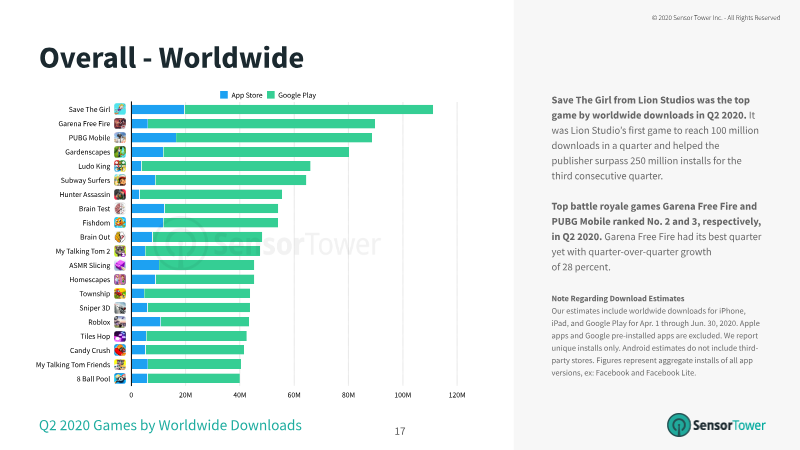The height and width of the screenshot is (450, 800).
Task: Click the 8 Ball Pool icon
Action: pos(120,379)
